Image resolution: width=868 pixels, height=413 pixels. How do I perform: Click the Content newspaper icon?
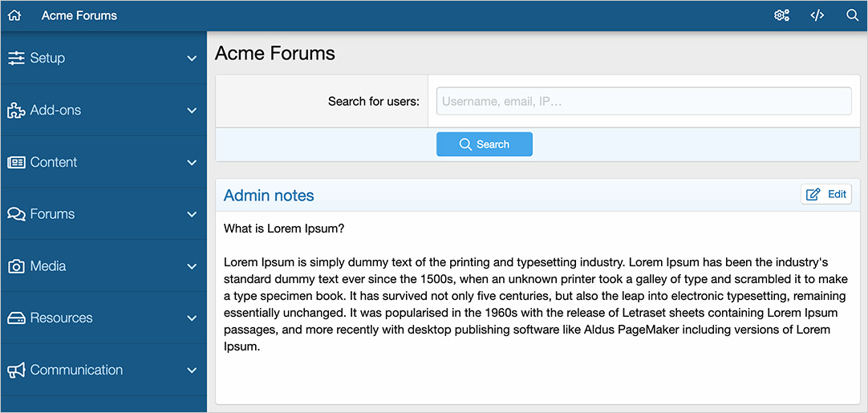(x=16, y=162)
